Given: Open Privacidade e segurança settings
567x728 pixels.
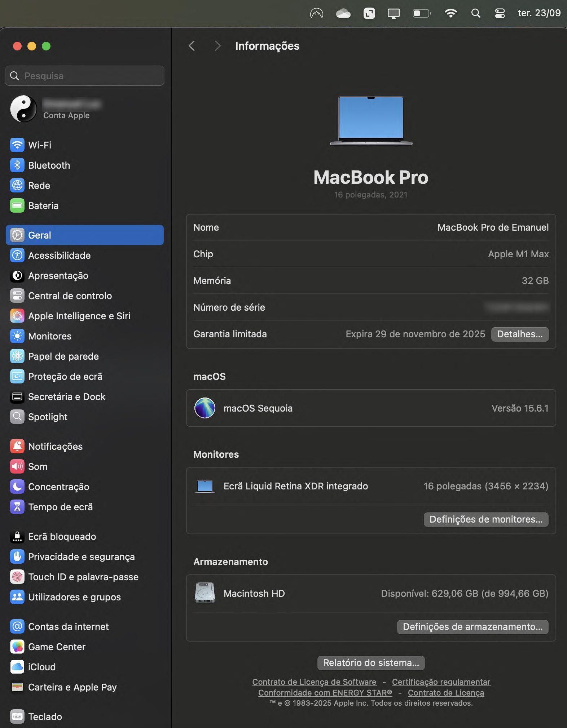Looking at the screenshot, I should (85, 556).
